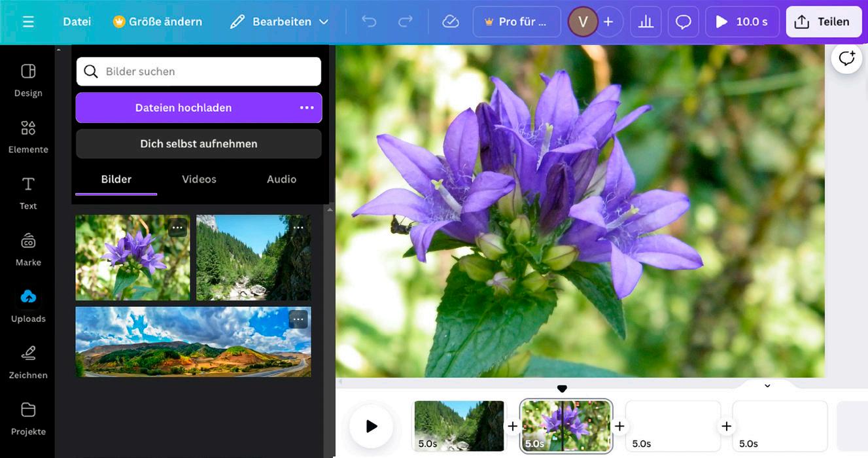Viewport: 868px width, 458px height.
Task: Open the hamburger main menu
Action: point(28,22)
